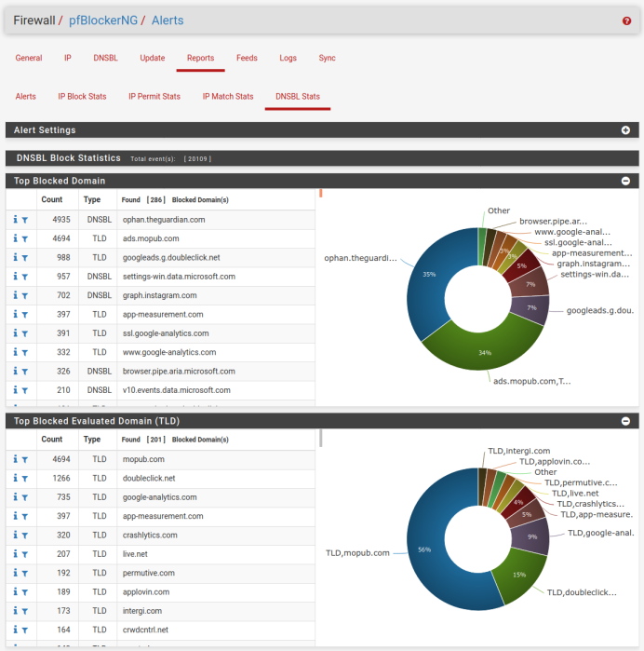Collapse Top Blocked Evaluated Domain (TLD) panel

(625, 421)
